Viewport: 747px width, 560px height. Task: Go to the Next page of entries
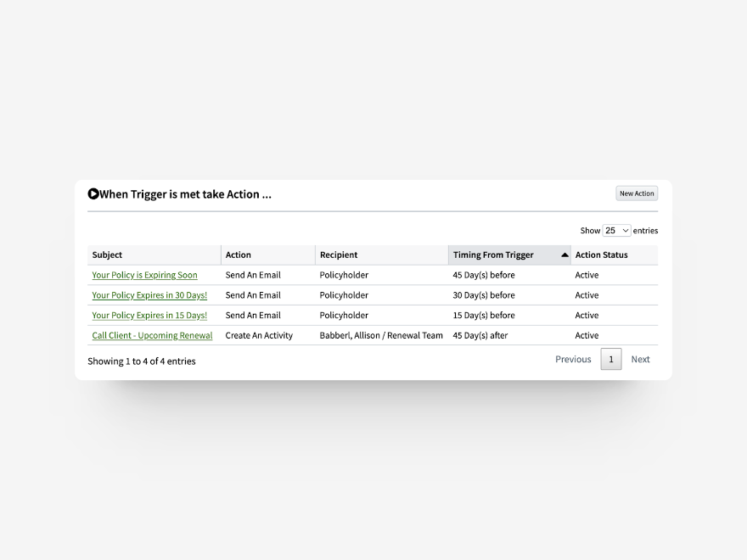[x=640, y=359]
